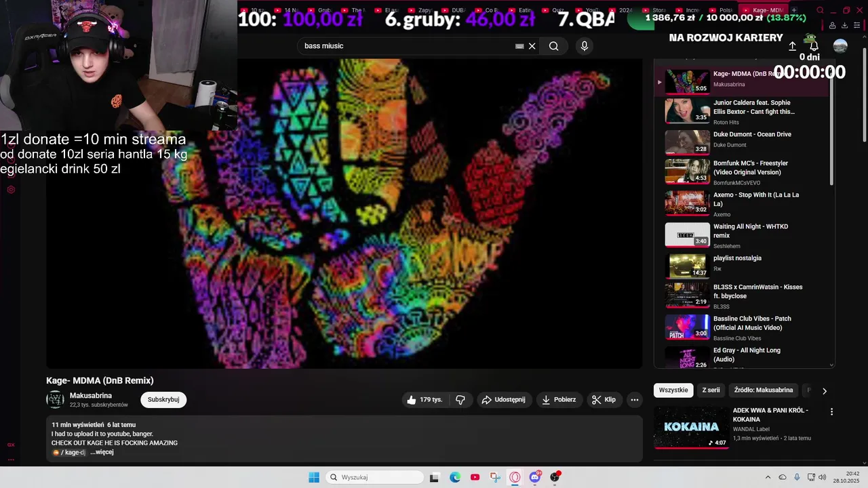Viewport: 868px width, 488px height.
Task: Clear the search box with the X icon
Action: pyautogui.click(x=532, y=46)
